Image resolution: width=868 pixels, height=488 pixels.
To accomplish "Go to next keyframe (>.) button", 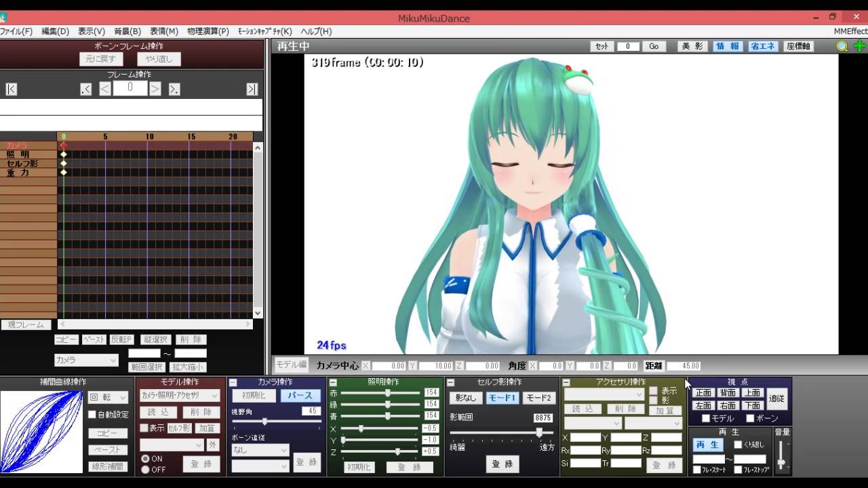I will [174, 89].
